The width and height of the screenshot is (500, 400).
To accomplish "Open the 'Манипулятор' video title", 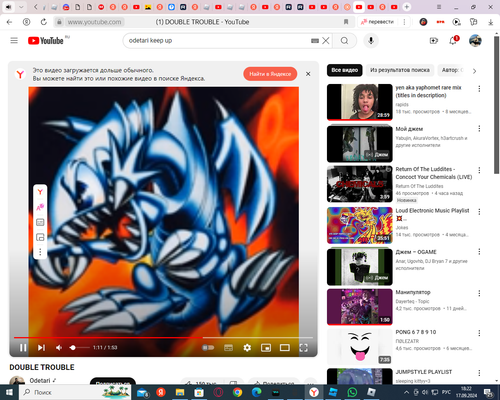I will click(x=413, y=292).
